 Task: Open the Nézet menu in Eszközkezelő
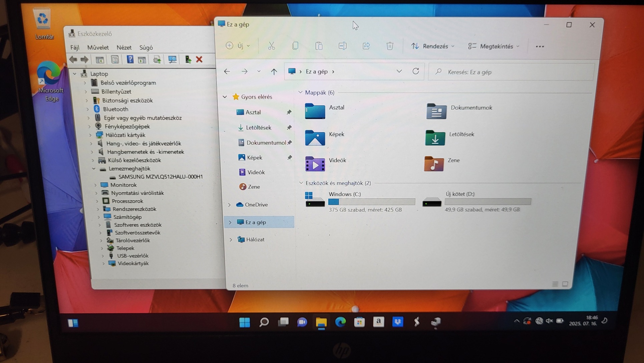124,47
